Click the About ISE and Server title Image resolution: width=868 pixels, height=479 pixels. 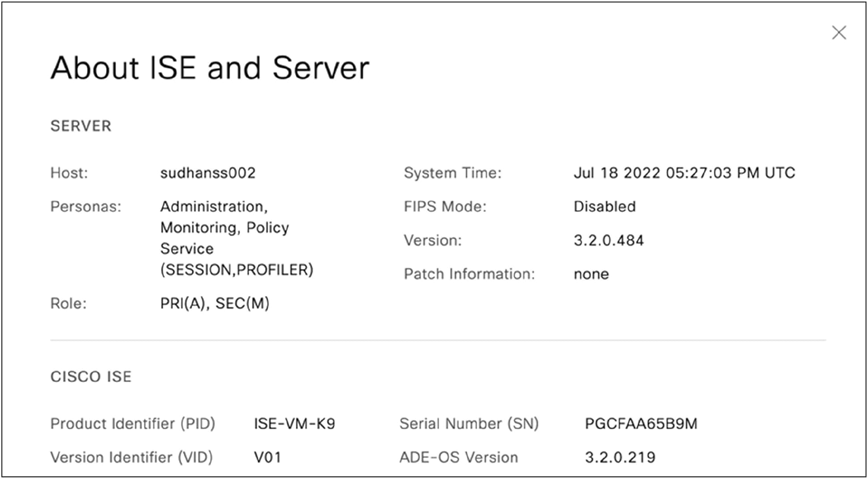210,68
